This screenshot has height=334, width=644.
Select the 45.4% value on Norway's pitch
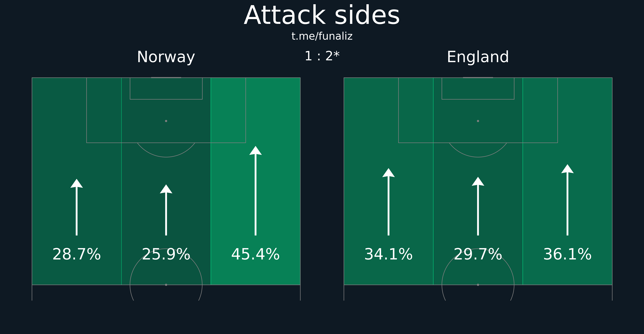tap(256, 254)
